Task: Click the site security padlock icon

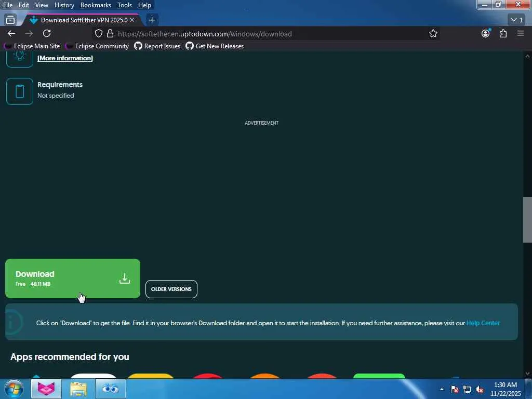Action: click(110, 34)
